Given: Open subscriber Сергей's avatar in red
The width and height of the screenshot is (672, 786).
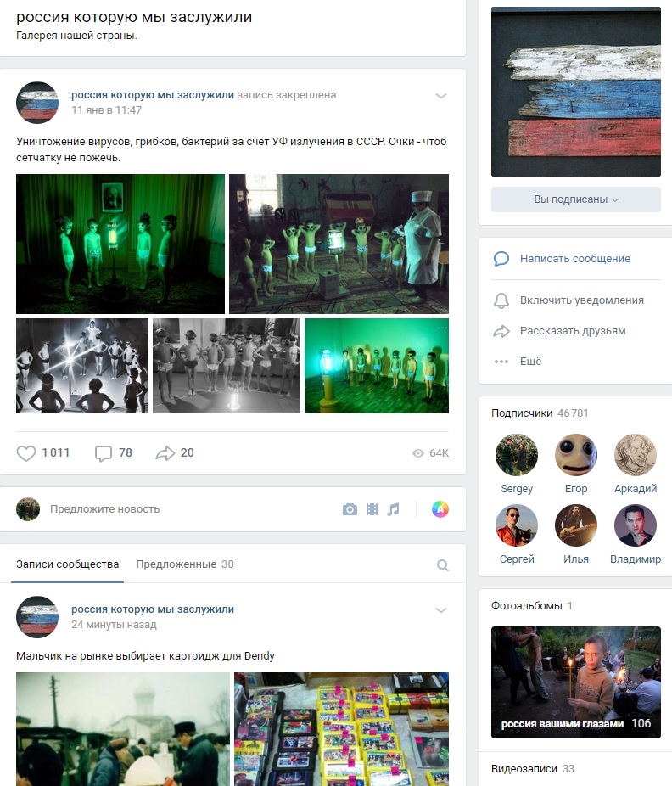Looking at the screenshot, I should [x=516, y=525].
